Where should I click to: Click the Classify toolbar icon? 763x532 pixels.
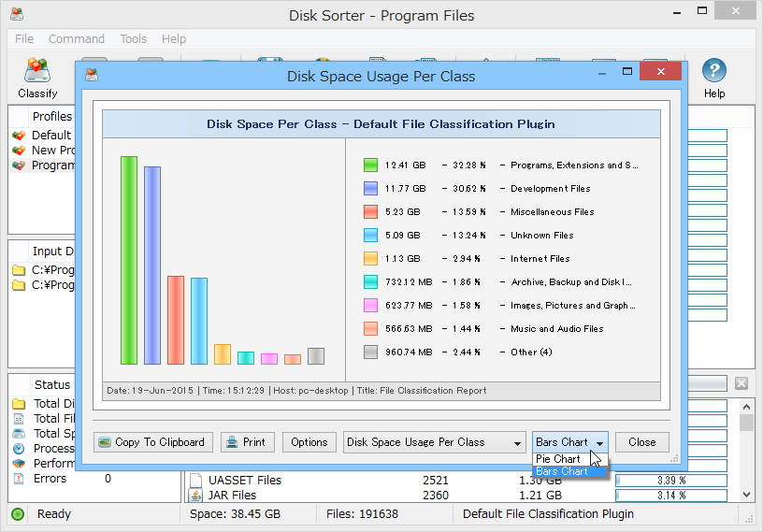(x=37, y=70)
